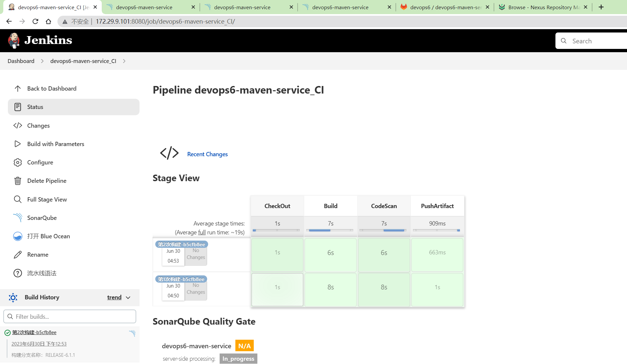The image size is (627, 364).
Task: Go to Dashboard via breadcrumb
Action: pyautogui.click(x=21, y=61)
